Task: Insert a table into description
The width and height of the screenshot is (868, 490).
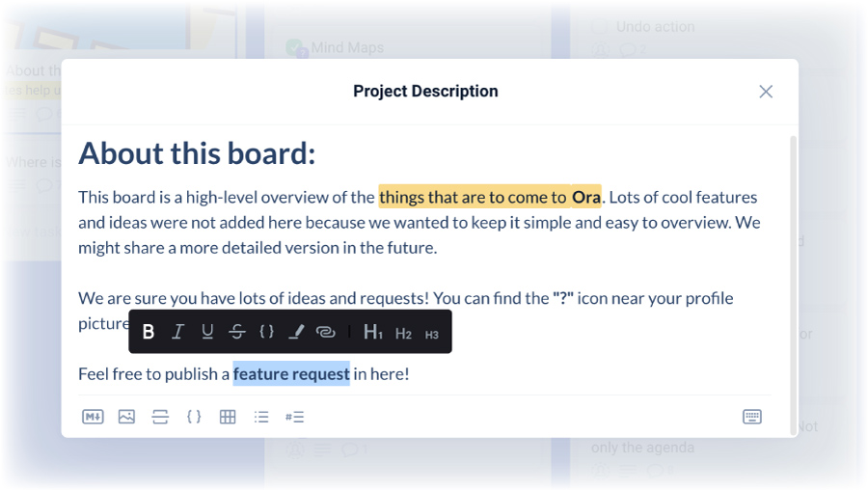Action: [x=228, y=417]
